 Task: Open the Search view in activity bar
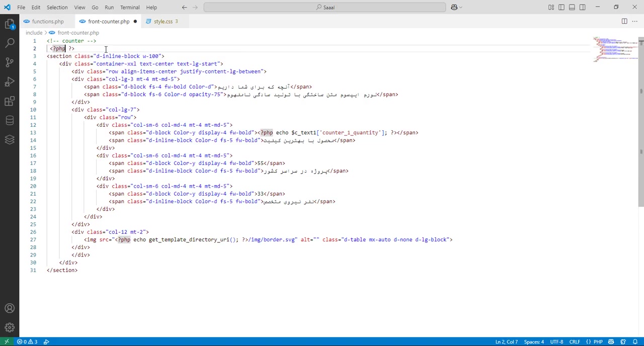pos(10,43)
